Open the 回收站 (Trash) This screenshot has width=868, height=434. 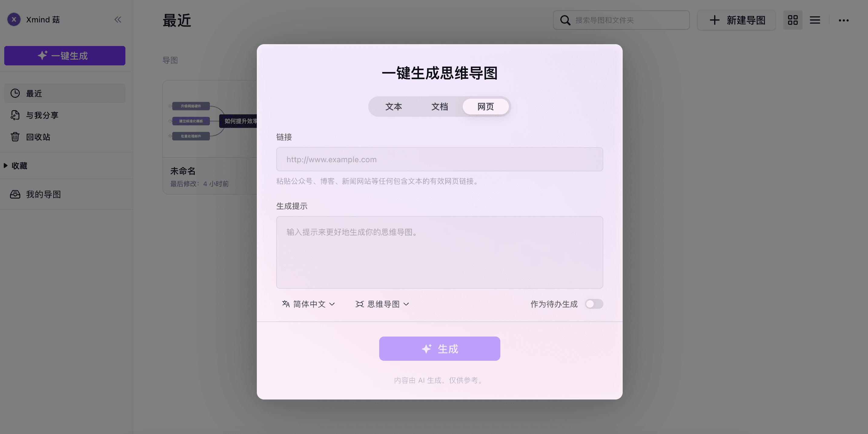37,137
